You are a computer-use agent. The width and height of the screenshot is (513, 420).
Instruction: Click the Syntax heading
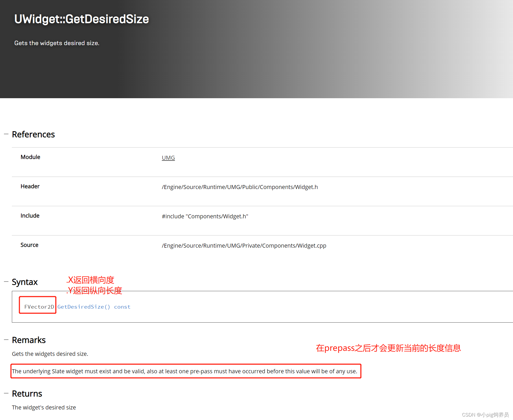click(x=25, y=282)
